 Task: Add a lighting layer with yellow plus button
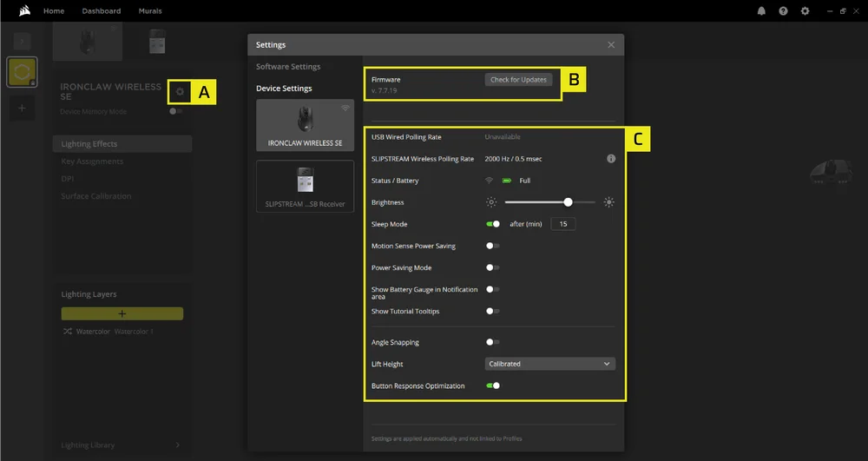tap(122, 313)
